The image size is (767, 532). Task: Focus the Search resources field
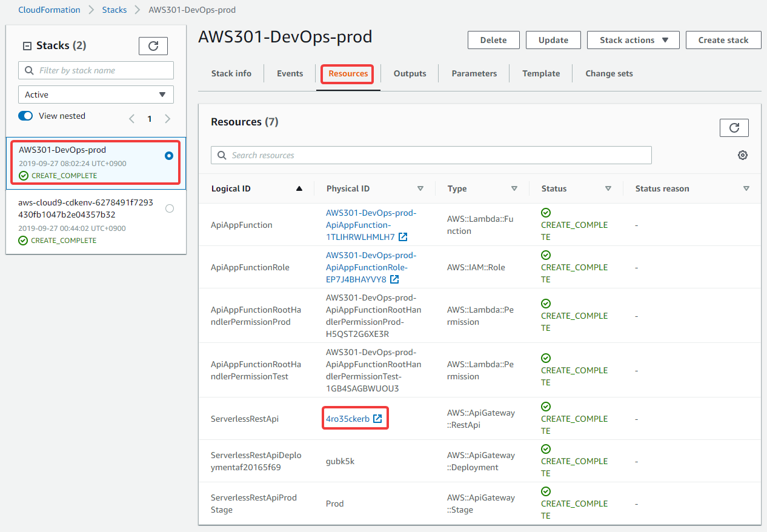(x=431, y=155)
